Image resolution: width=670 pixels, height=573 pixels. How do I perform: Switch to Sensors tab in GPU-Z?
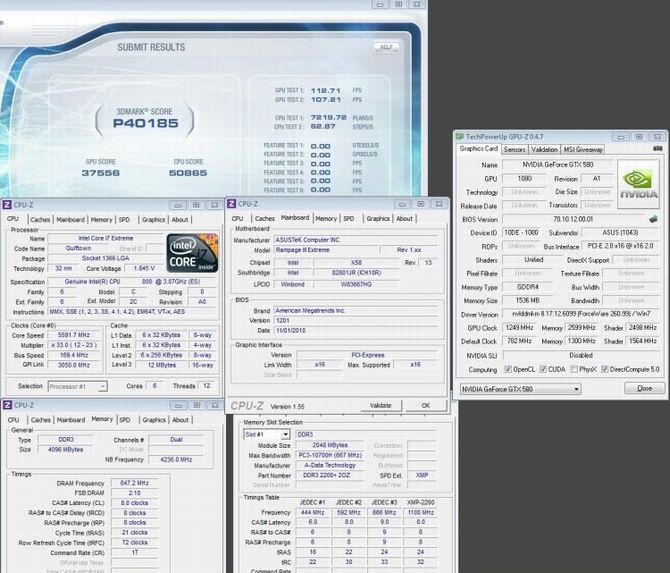[514, 150]
